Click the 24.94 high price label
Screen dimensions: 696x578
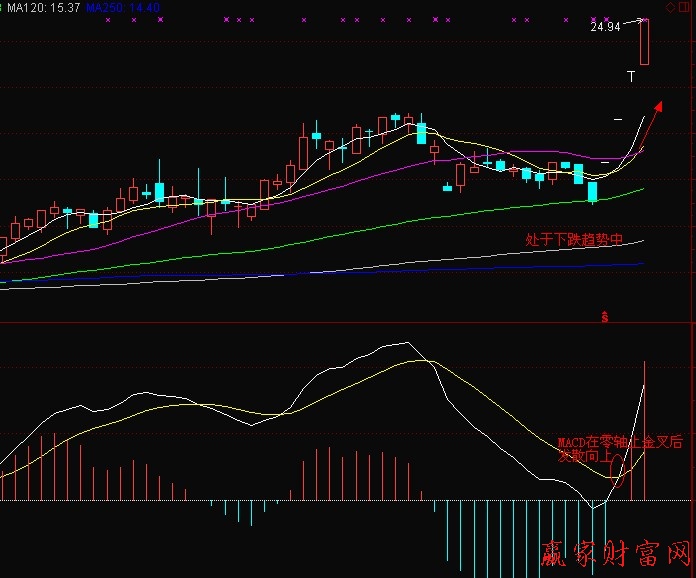[x=604, y=27]
